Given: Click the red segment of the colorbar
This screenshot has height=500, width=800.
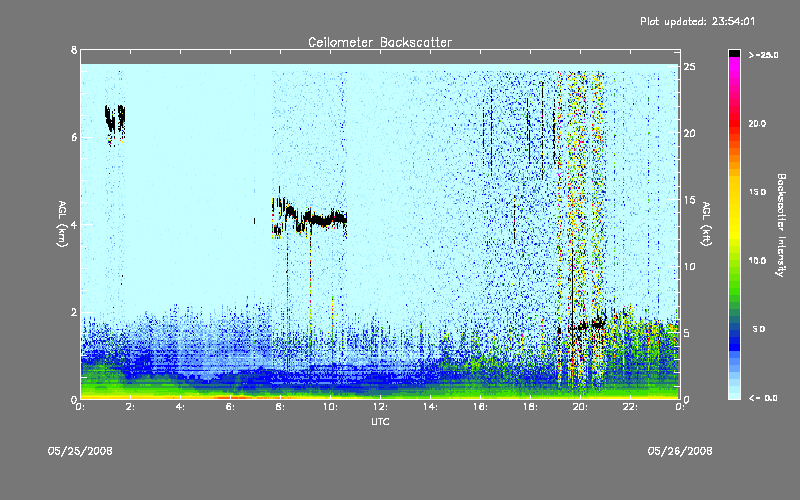Looking at the screenshot, I should 734,122.
